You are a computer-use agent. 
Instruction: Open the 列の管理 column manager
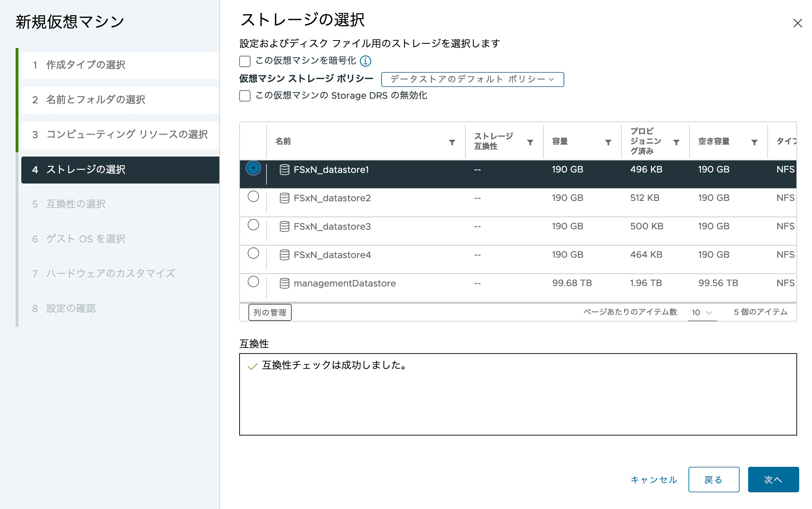click(270, 312)
